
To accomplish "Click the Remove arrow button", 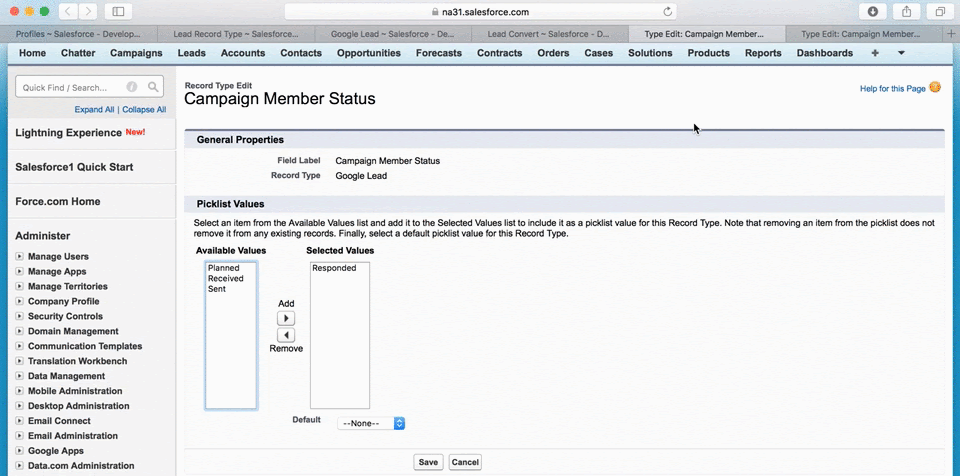I will (286, 335).
